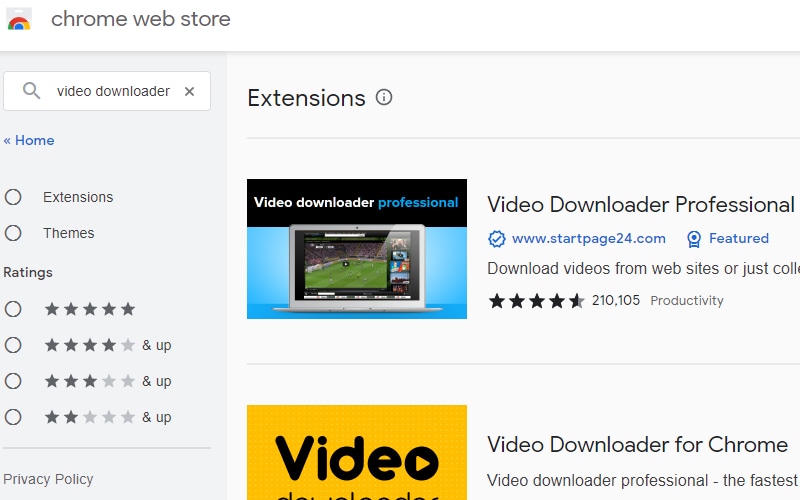The width and height of the screenshot is (800, 500).
Task: Choose the five stars rating filter
Action: pyautogui.click(x=13, y=309)
